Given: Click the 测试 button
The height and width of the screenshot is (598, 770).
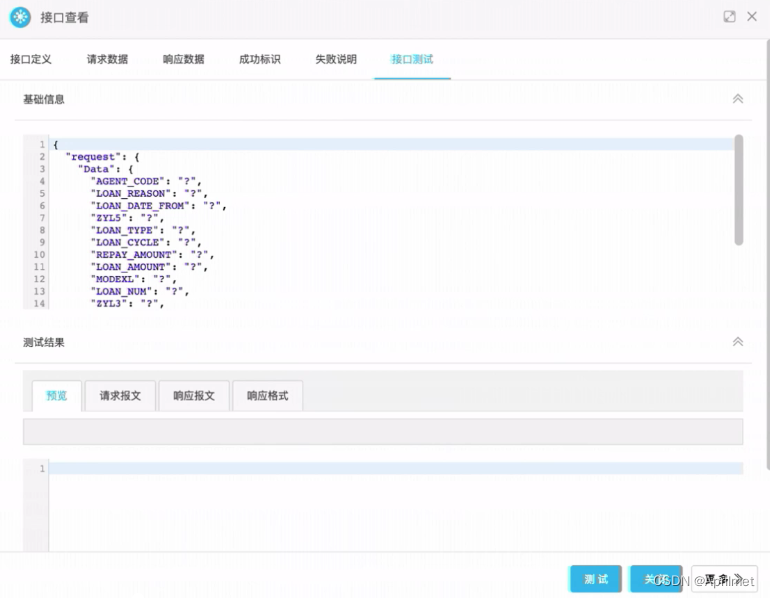Looking at the screenshot, I should coord(596,579).
